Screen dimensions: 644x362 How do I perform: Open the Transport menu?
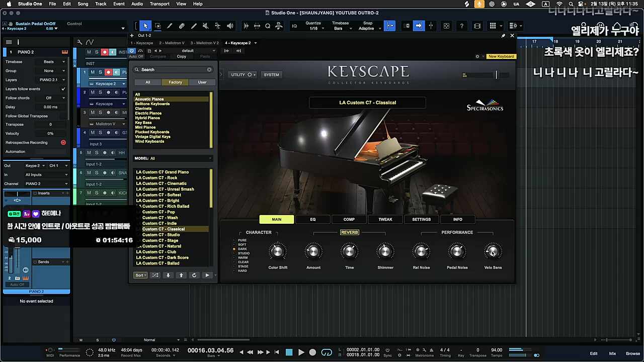[159, 4]
